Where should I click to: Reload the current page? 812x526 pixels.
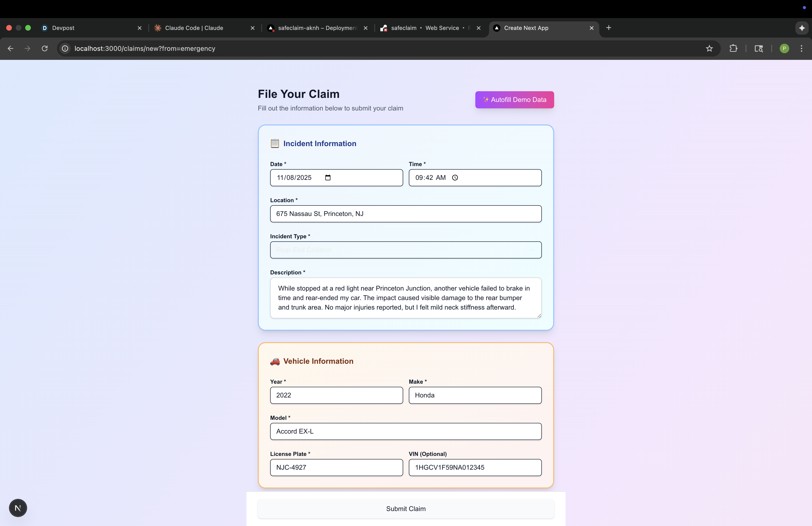click(x=45, y=48)
